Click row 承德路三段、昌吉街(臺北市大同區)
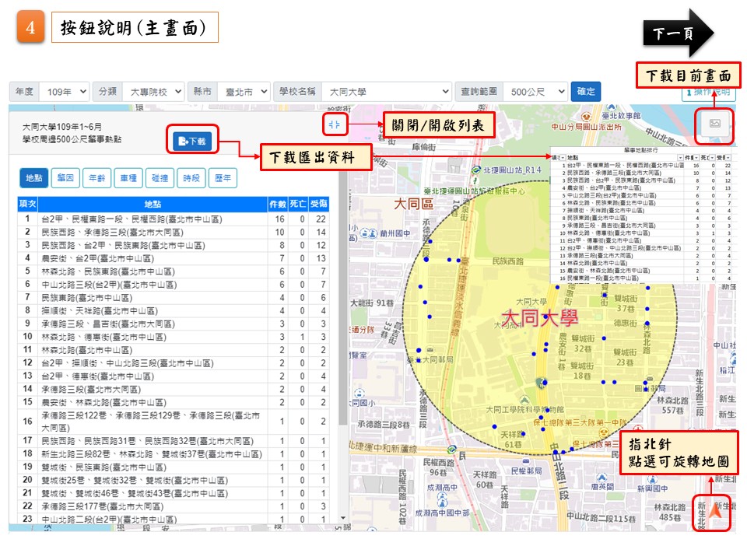Screen dimensions: 747x560 (174, 324)
